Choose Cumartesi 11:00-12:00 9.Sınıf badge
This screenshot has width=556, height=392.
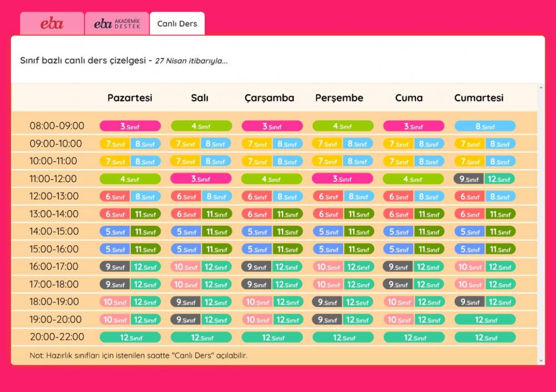click(469, 179)
